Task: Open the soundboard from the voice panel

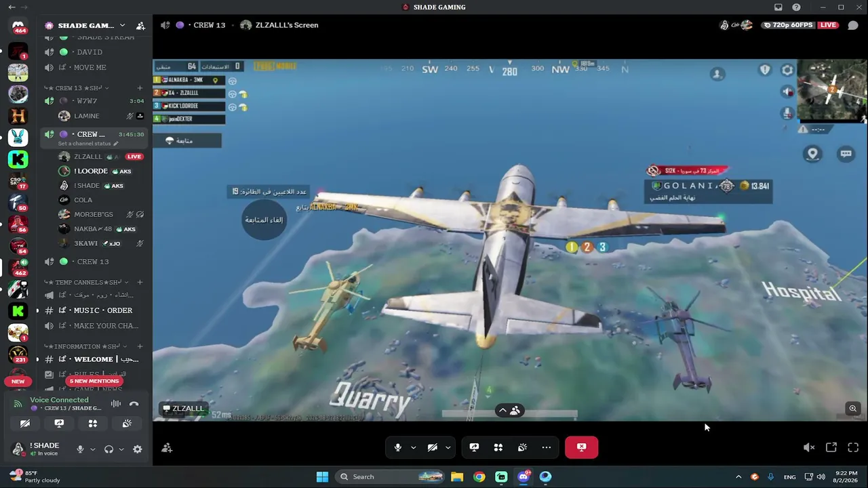Action: pyautogui.click(x=127, y=424)
